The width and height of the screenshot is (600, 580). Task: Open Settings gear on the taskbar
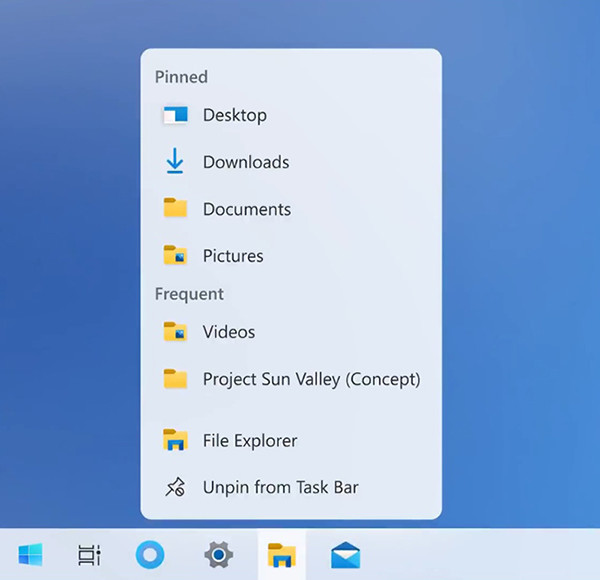pyautogui.click(x=218, y=554)
